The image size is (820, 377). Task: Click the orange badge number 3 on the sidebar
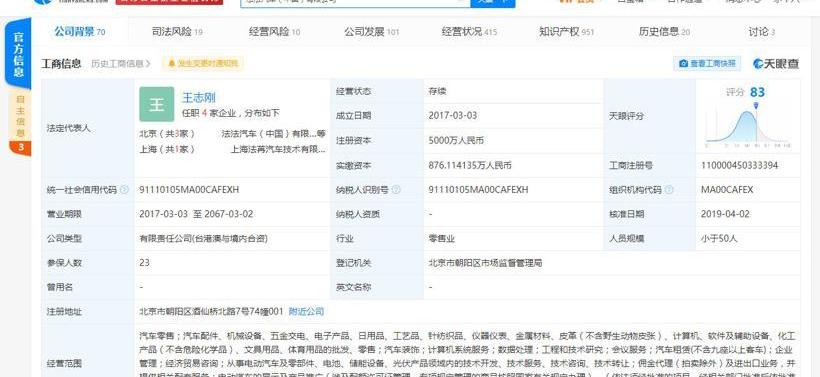(21, 147)
